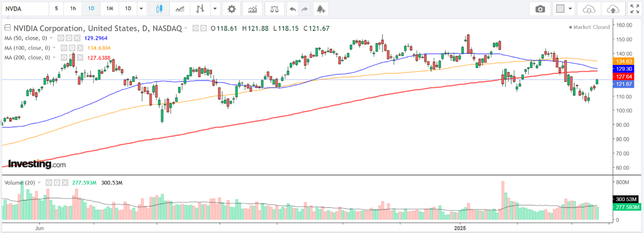
Task: Open chart settings gear in top toolbar
Action: pos(232,9)
